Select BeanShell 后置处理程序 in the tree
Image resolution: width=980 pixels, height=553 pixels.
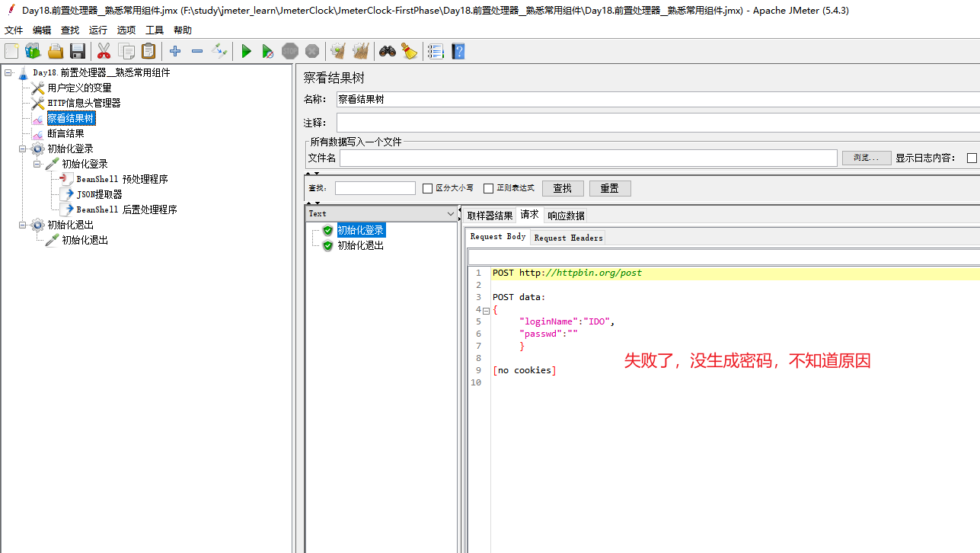click(126, 209)
